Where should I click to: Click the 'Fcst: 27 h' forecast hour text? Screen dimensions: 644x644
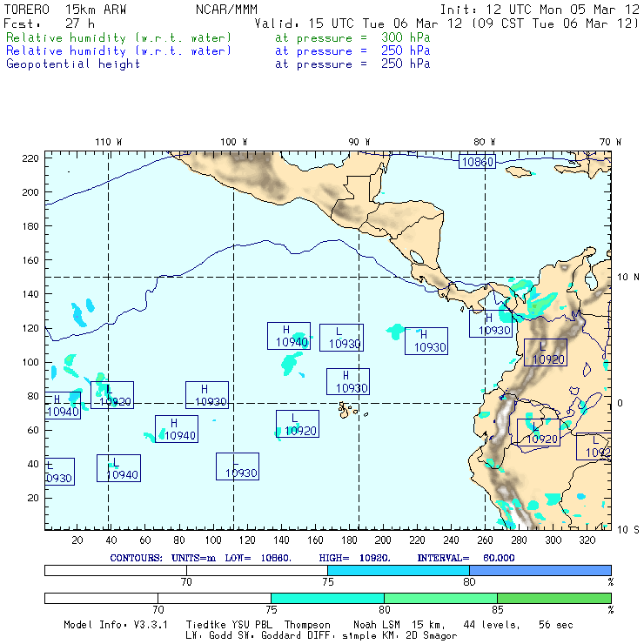[x=49, y=23]
